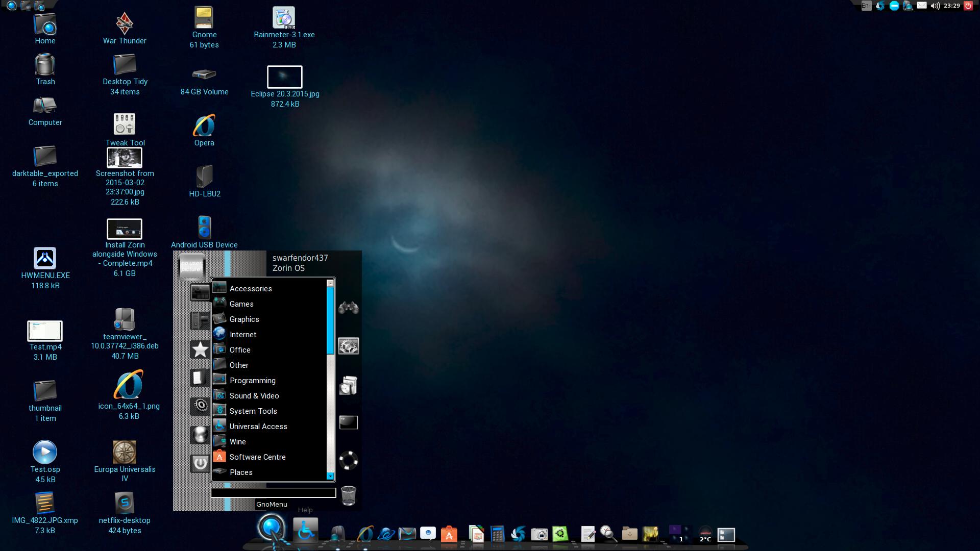Open the terminal icon in GnoMenu sidebar
The width and height of the screenshot is (980, 551).
point(349,422)
